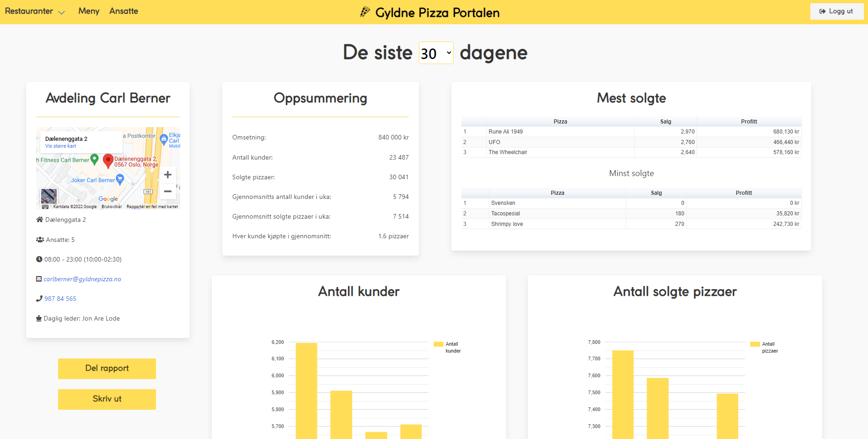The image size is (868, 439).
Task: Select the Shrimpy love pizza row
Action: (631, 224)
